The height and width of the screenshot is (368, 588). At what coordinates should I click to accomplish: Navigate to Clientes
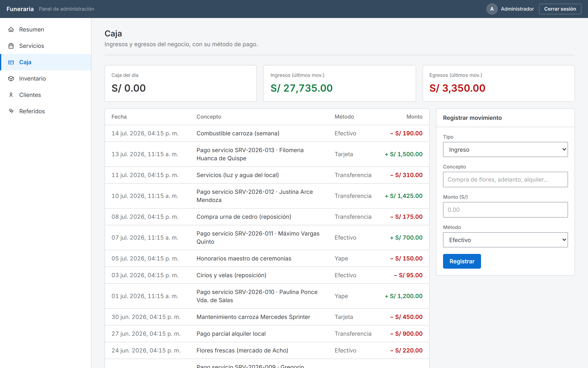click(46, 95)
